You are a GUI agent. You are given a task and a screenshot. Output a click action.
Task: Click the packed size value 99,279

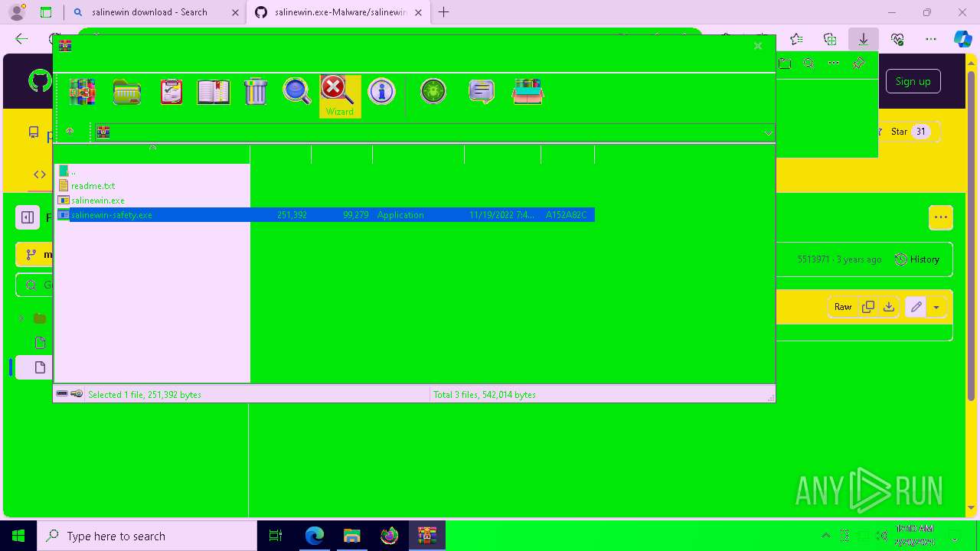click(356, 215)
